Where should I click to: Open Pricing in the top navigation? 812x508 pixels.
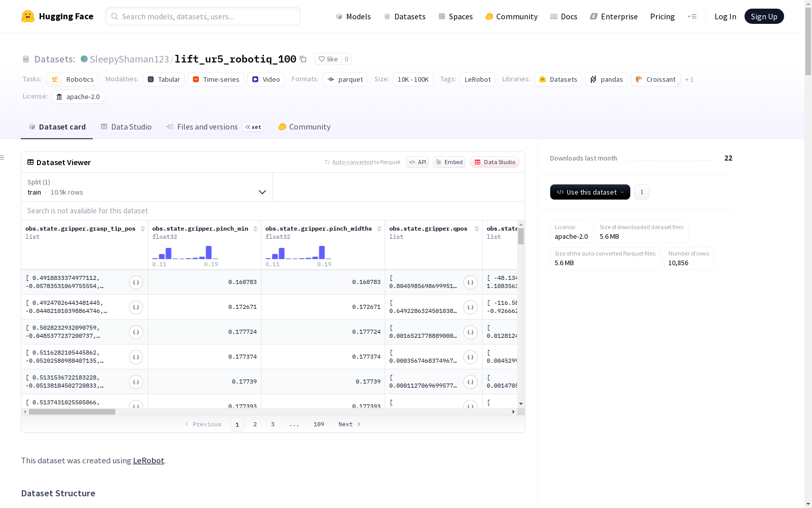[662, 16]
